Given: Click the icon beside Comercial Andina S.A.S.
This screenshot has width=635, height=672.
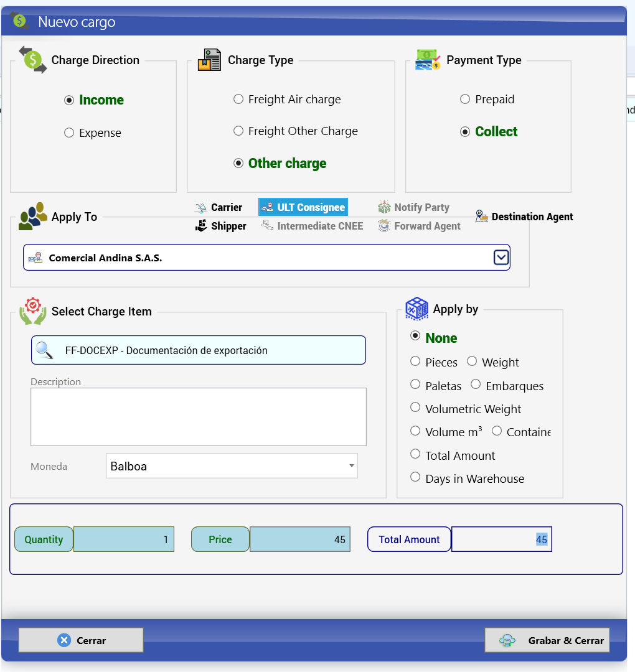Looking at the screenshot, I should tap(35, 258).
